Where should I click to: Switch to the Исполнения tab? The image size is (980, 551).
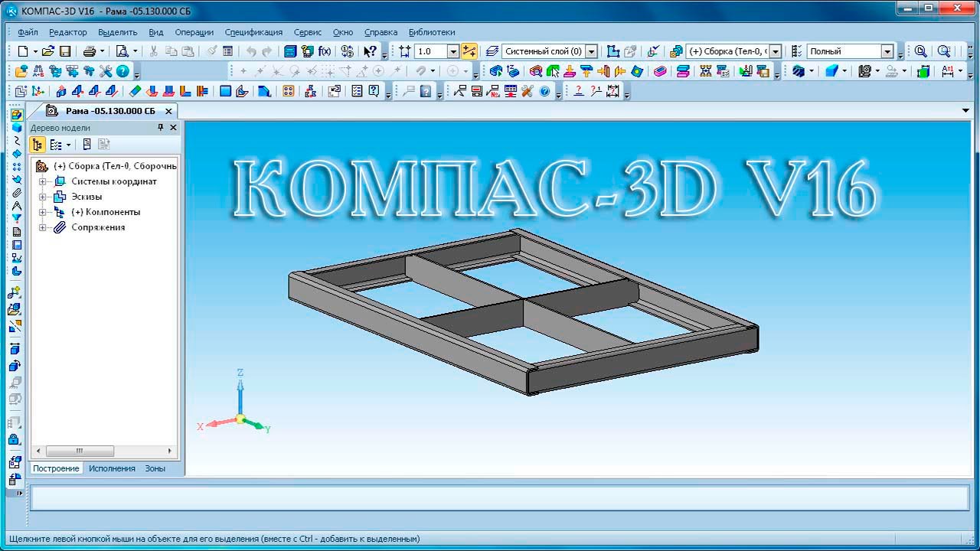click(x=112, y=468)
